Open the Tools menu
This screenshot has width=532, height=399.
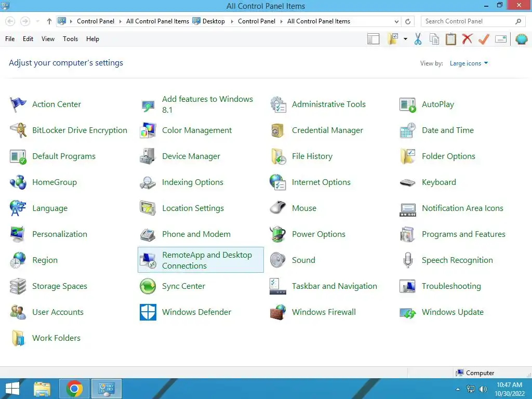click(x=70, y=39)
